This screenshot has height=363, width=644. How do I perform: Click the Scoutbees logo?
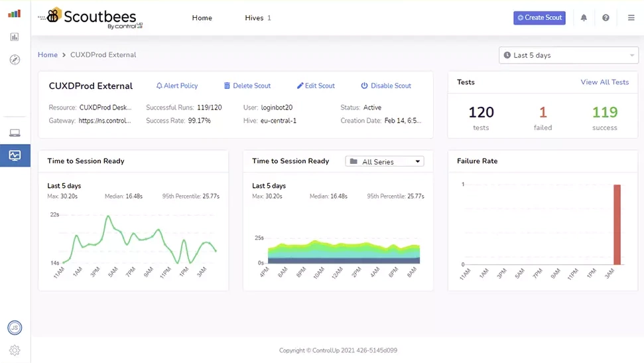[91, 18]
